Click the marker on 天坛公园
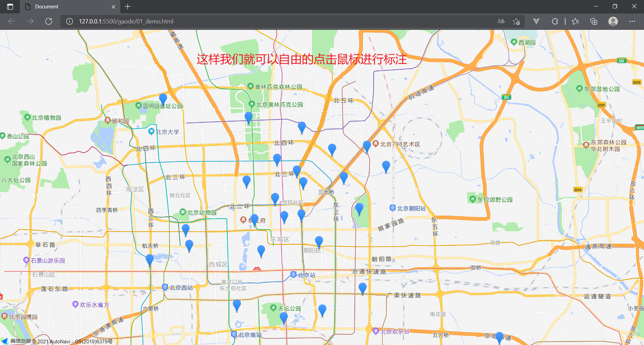Viewport: 644px width, 345px height. point(284,318)
